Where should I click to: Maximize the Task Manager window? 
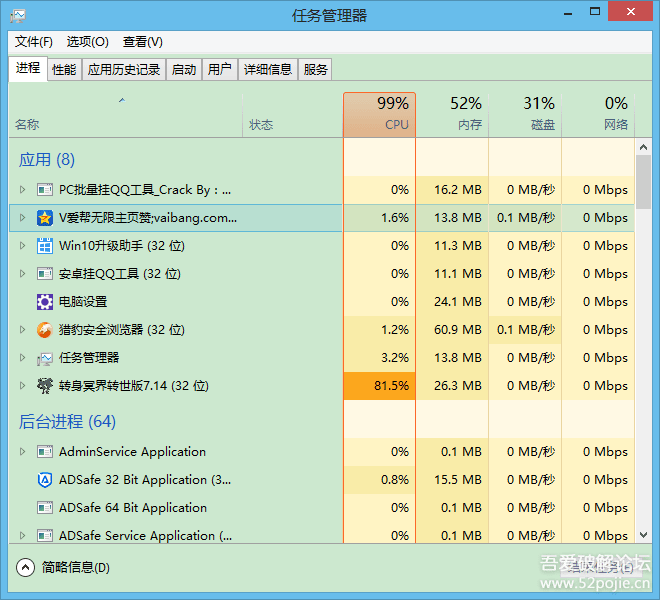(595, 12)
